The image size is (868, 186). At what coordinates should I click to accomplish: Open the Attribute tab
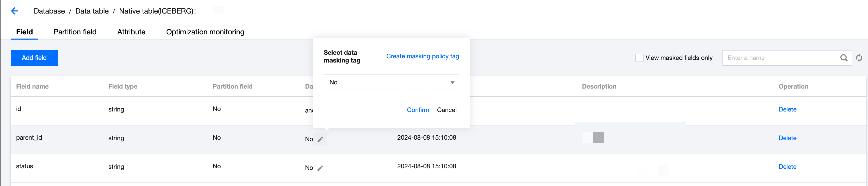(x=131, y=32)
